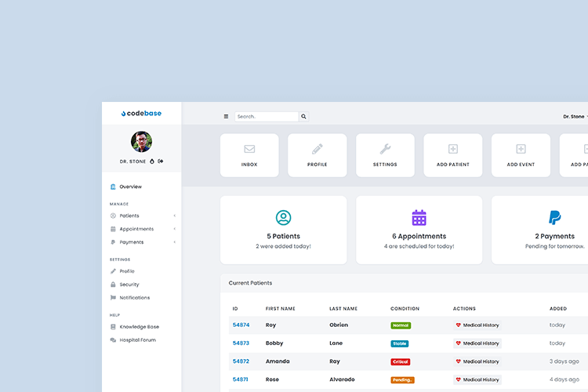Expand the Payments submenu arrow
Viewport: 588px width, 392px height.
click(174, 242)
